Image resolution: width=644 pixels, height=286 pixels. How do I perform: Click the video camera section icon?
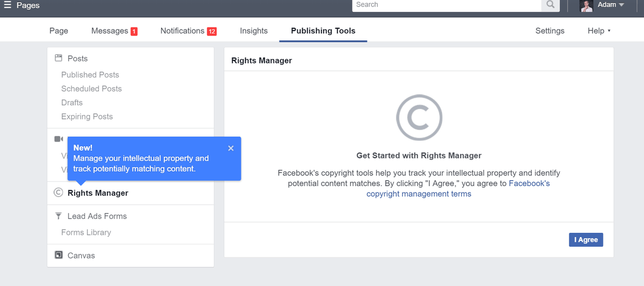(x=58, y=139)
